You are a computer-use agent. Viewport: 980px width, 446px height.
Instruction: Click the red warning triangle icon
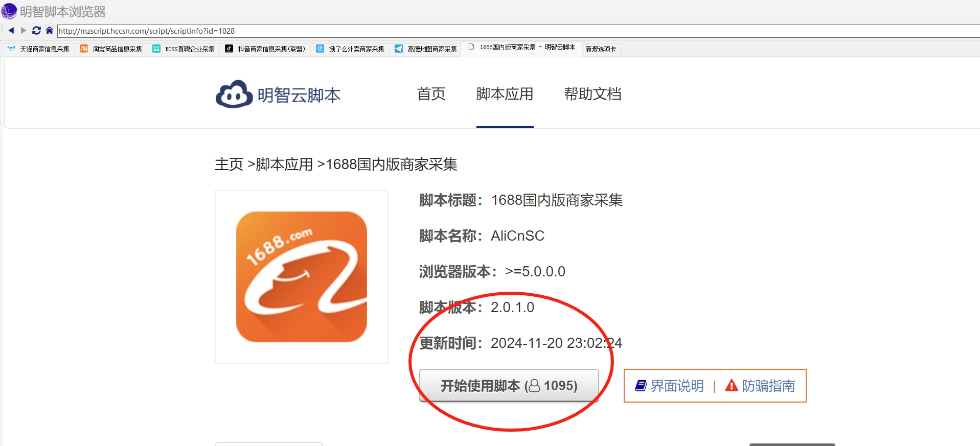click(732, 385)
